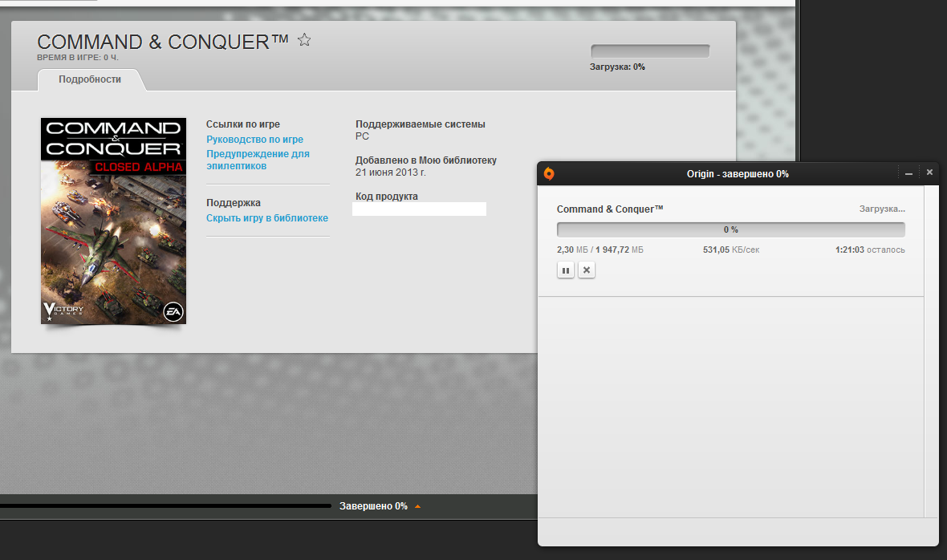Click the Command & Conquer™ download entry title
The width and height of the screenshot is (947, 560).
(x=610, y=209)
